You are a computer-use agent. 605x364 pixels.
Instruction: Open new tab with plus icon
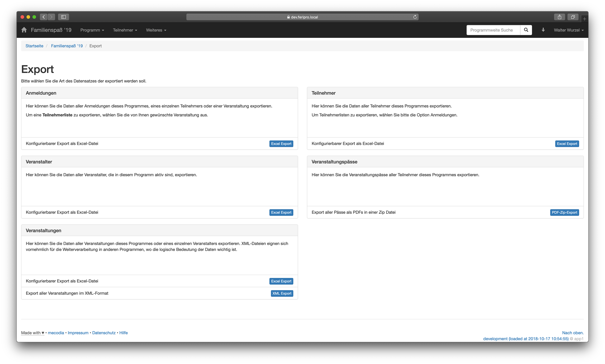pyautogui.click(x=584, y=19)
